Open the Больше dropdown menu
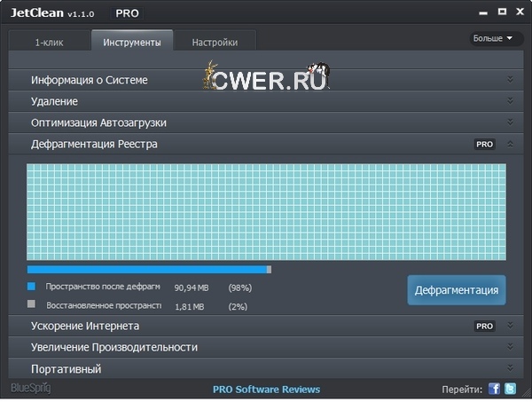The width and height of the screenshot is (532, 402). [492, 38]
